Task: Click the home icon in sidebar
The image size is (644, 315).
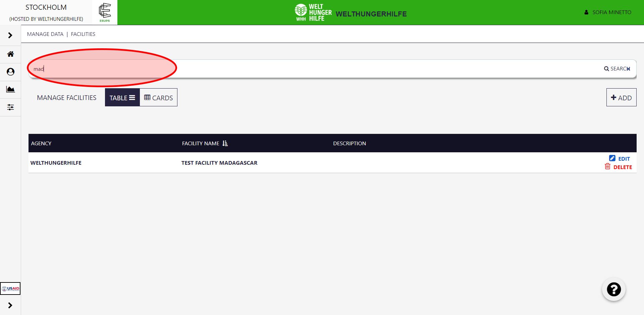Action: click(x=10, y=54)
